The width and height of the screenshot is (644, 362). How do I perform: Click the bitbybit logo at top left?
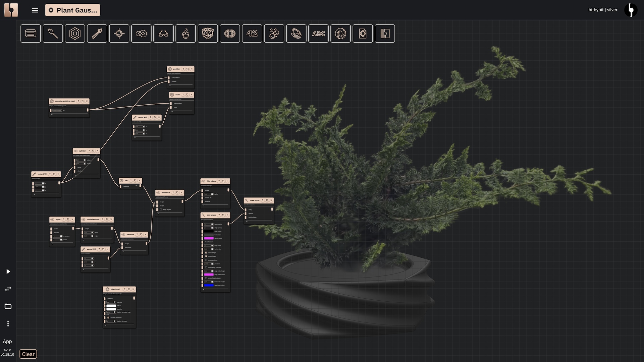[x=11, y=10]
